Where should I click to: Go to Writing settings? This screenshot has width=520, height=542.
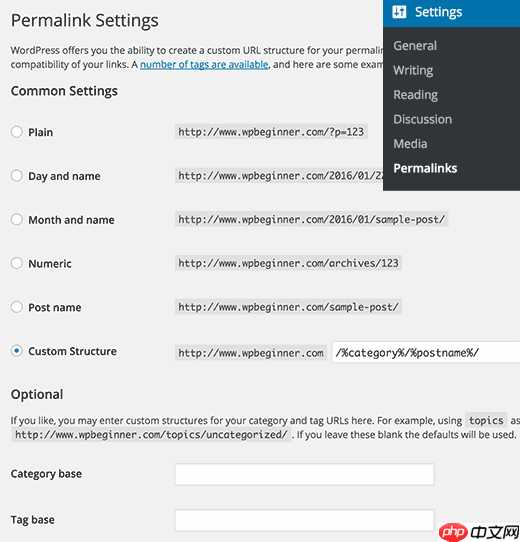413,70
